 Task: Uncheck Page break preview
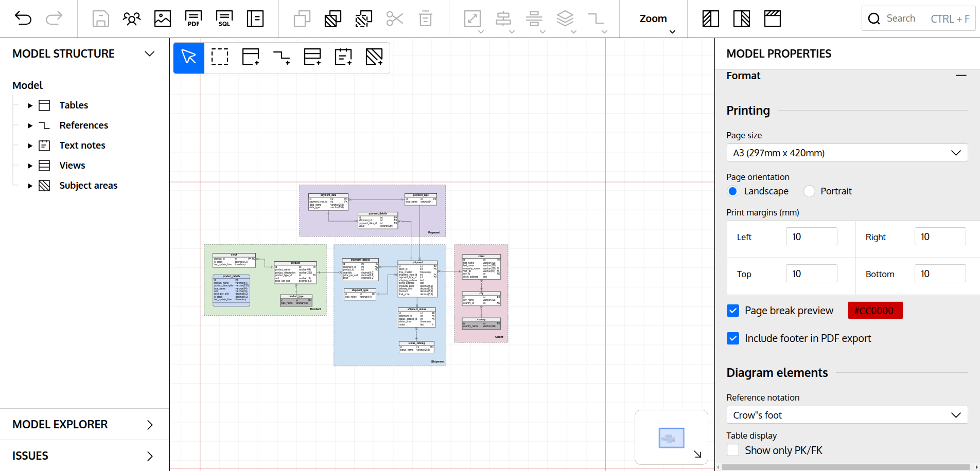click(733, 311)
